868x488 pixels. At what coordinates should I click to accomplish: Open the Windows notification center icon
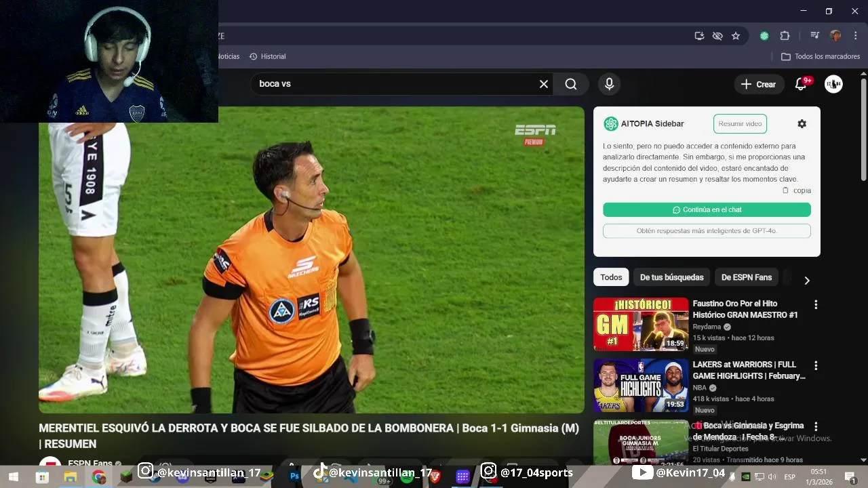coord(850,477)
